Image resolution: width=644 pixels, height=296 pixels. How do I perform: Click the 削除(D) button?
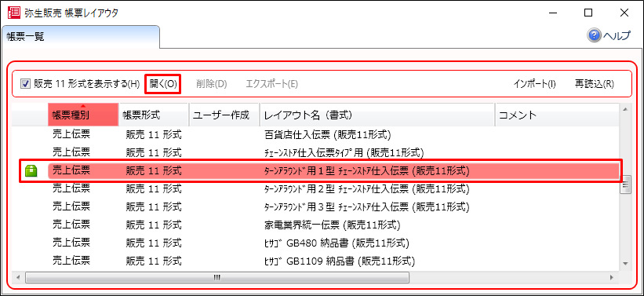(x=212, y=84)
